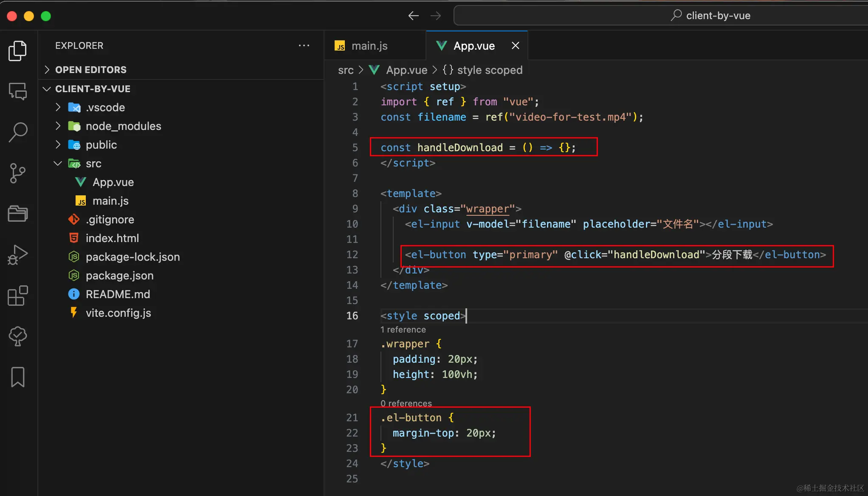Click 'margin-top' property on line 22
The width and height of the screenshot is (868, 496).
[x=423, y=433]
